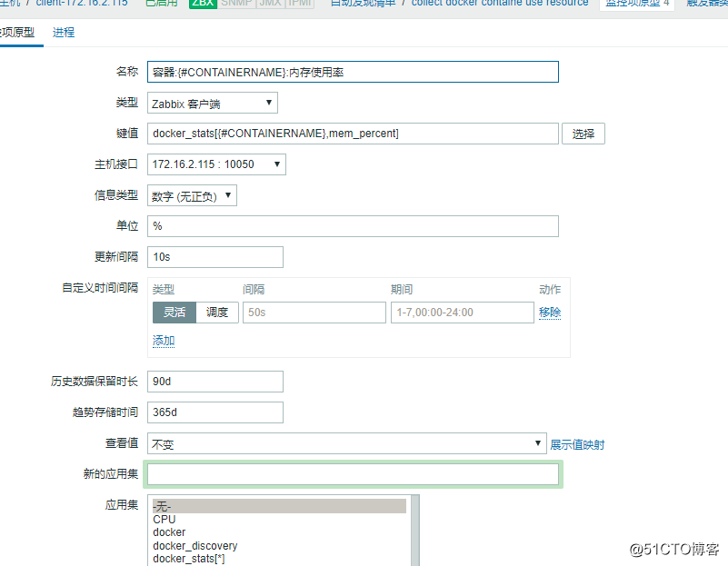Open the client-172.16.2.115 host link
The height and width of the screenshot is (566, 728).
82,4
